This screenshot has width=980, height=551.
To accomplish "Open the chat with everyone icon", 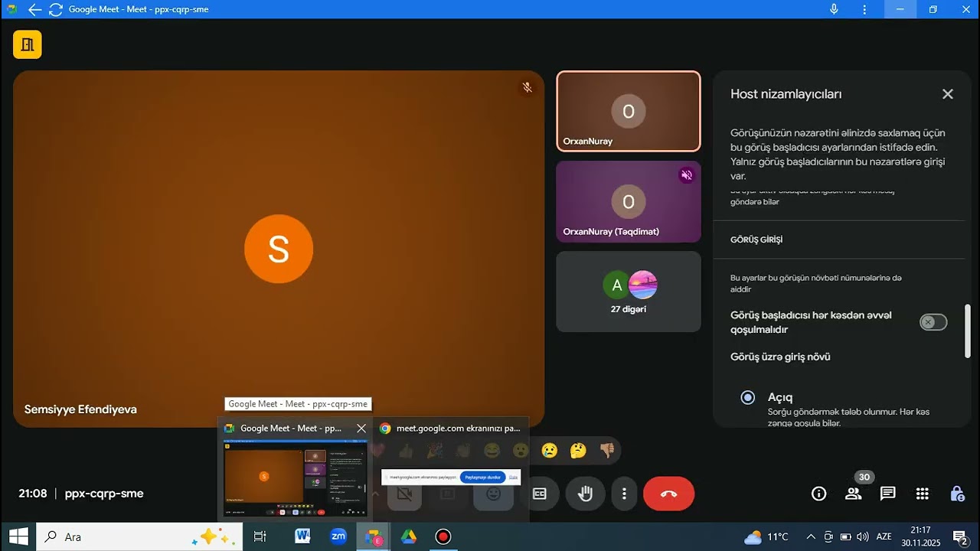I will click(x=888, y=494).
